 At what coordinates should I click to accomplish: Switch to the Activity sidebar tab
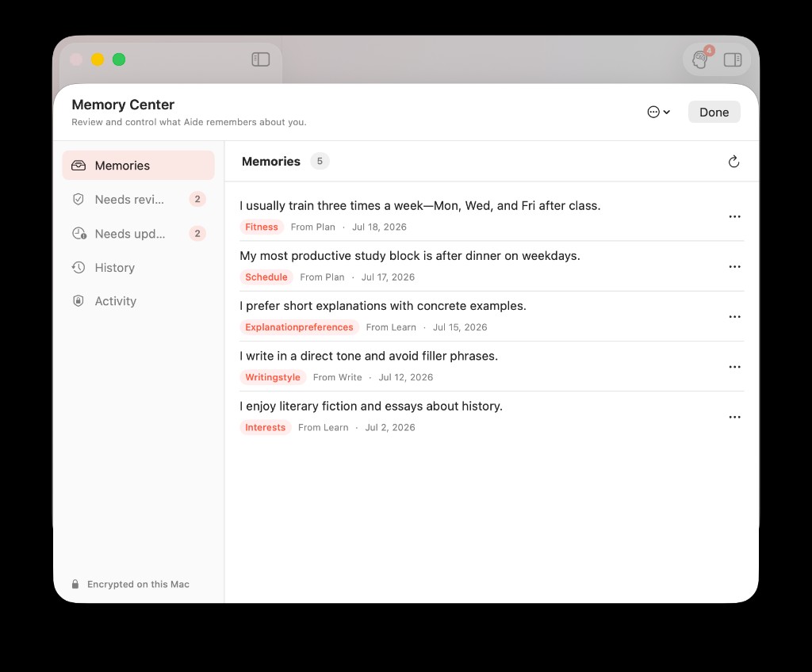coord(138,301)
